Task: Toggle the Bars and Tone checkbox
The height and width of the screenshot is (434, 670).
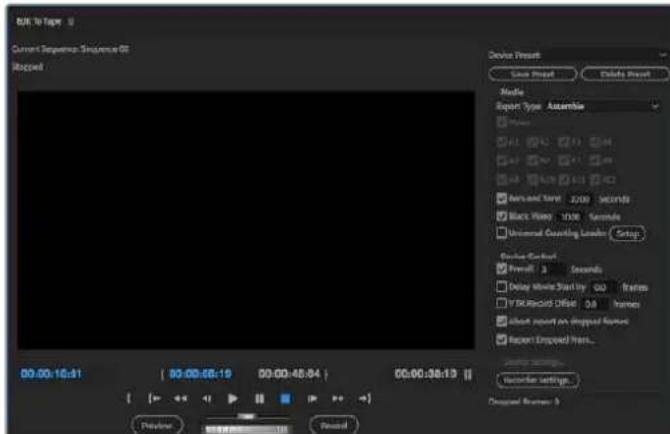Action: pos(502,199)
